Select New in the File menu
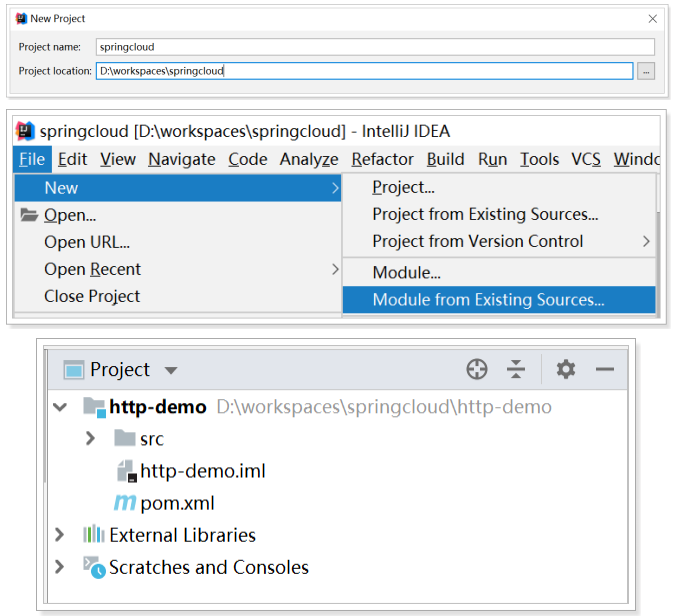This screenshot has width=678, height=616. click(178, 188)
